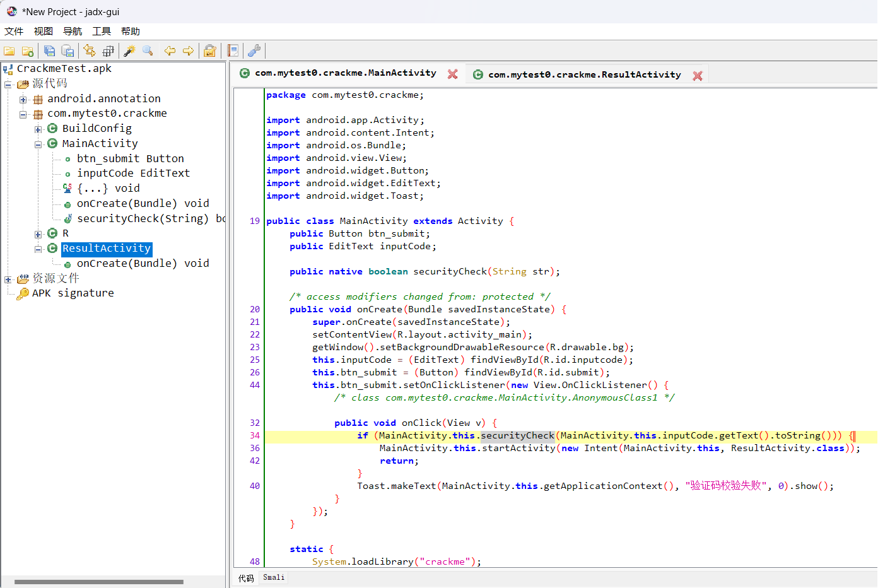The height and width of the screenshot is (588, 878).
Task: Click the jadx-gui app icon in title bar
Action: coord(12,11)
